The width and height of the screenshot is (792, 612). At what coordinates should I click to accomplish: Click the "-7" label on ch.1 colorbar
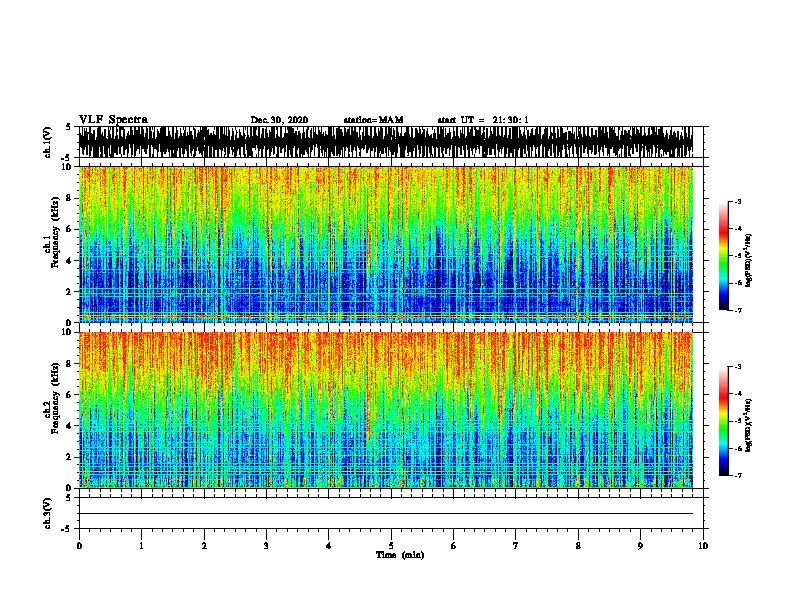[737, 310]
